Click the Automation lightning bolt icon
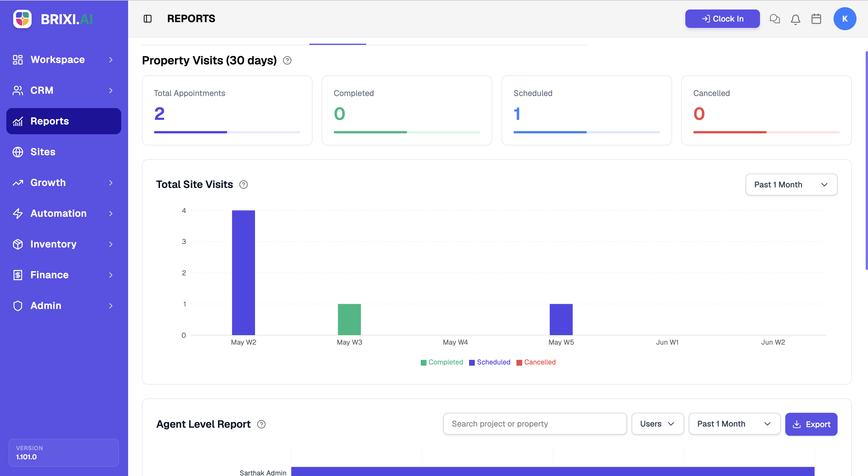868x476 pixels. pyautogui.click(x=18, y=213)
